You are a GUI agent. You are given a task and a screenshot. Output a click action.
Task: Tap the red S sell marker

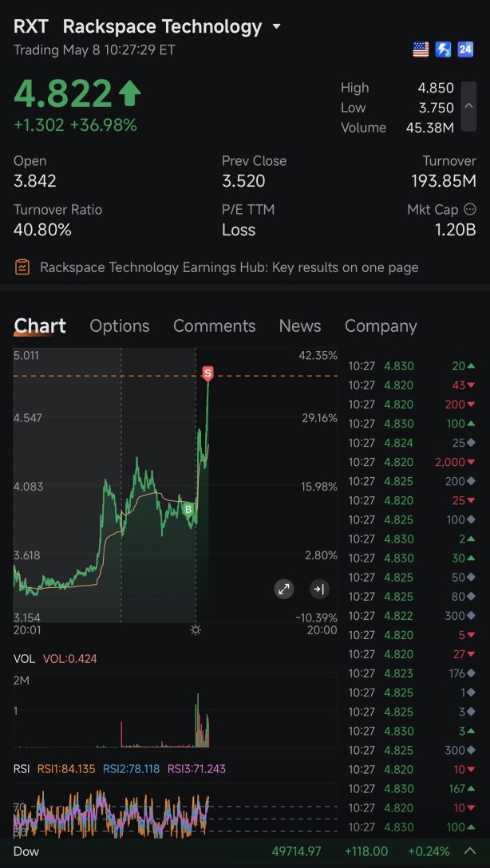[x=207, y=373]
